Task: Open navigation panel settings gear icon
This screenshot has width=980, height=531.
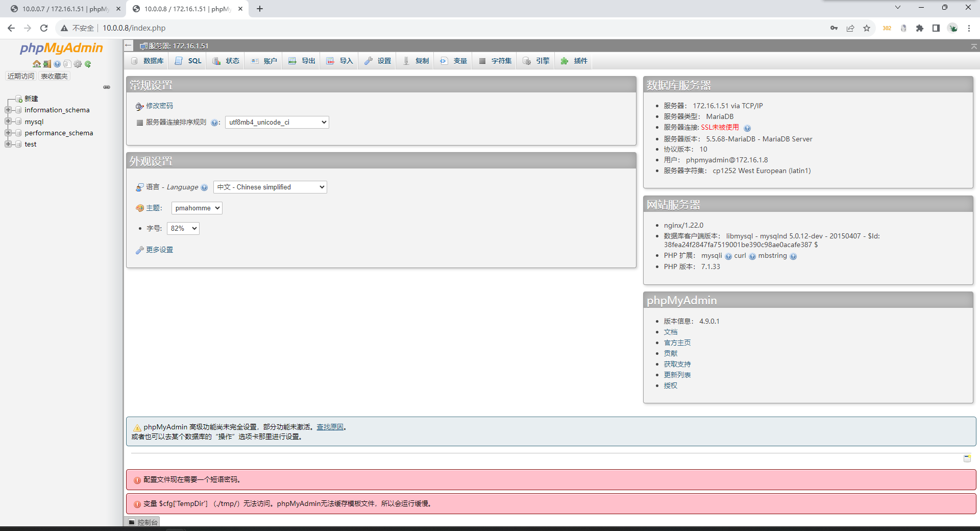Action: [x=78, y=64]
